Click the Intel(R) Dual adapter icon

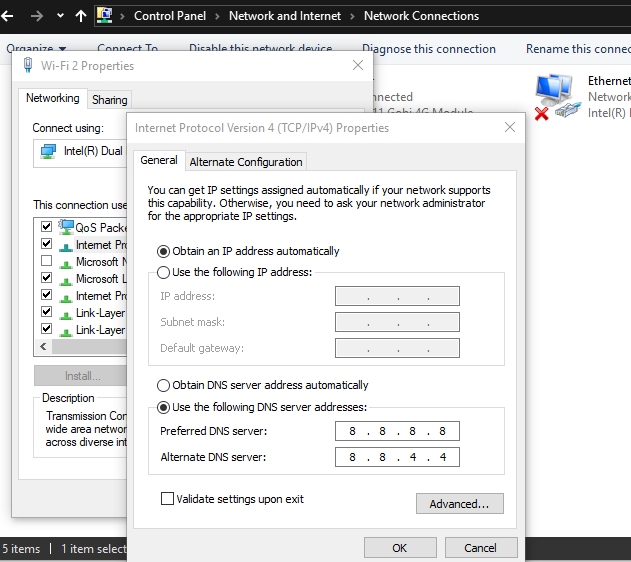point(48,151)
